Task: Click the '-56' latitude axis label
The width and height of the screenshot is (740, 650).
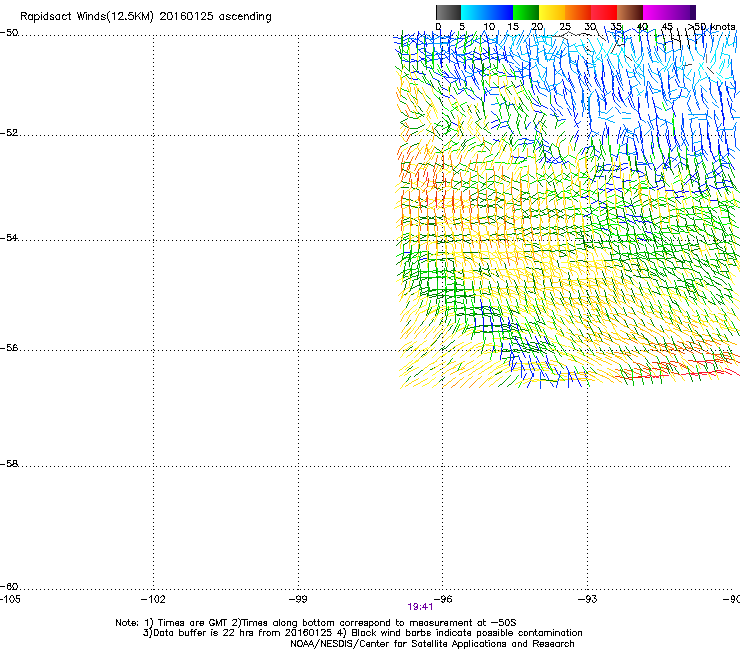Action: click(9, 348)
